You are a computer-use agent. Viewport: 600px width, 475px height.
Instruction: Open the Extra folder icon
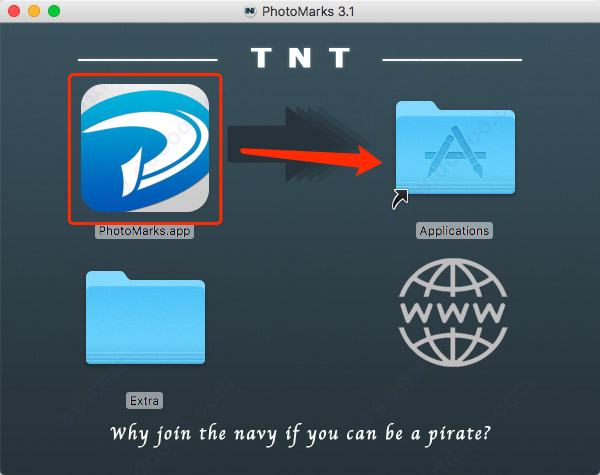point(145,318)
